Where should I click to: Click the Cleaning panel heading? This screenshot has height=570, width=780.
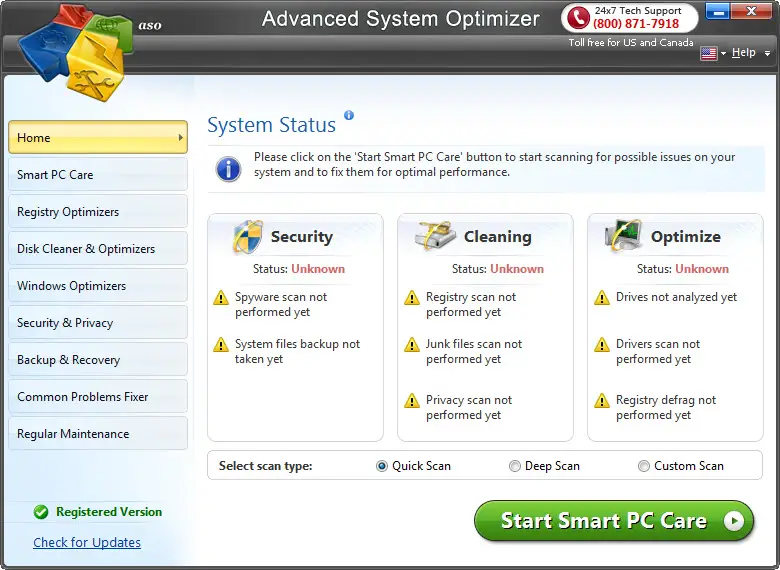pos(497,237)
